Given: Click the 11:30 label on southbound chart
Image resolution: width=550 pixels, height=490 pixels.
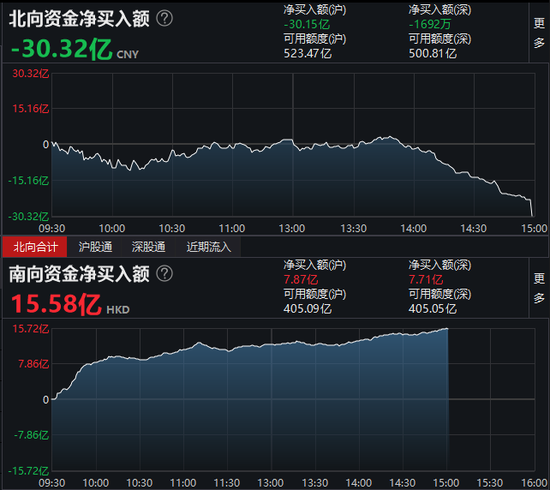Looking at the screenshot, I should 227,483.
